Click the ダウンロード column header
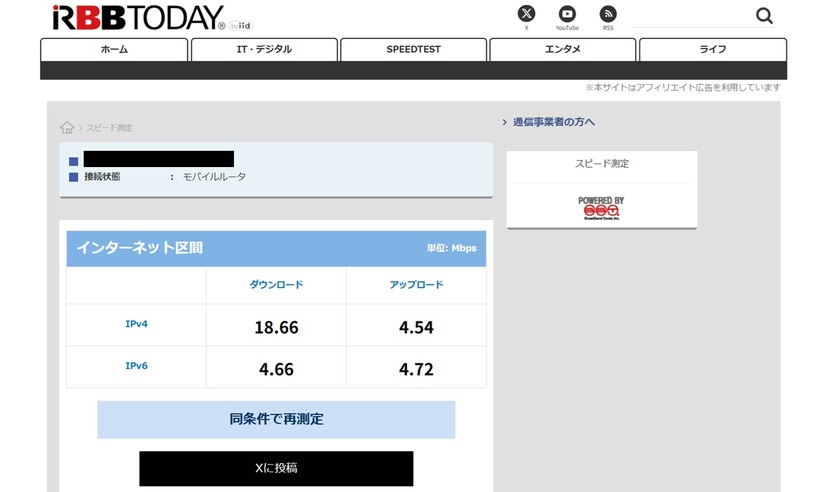 pyautogui.click(x=276, y=285)
